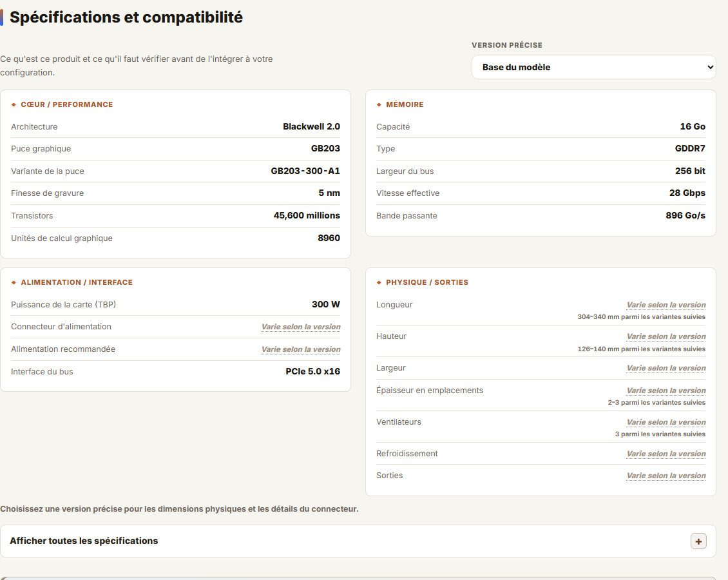Viewport: 728px width, 580px height.
Task: Click the '3 parmi les variantes suivies' fans note
Action: click(660, 434)
